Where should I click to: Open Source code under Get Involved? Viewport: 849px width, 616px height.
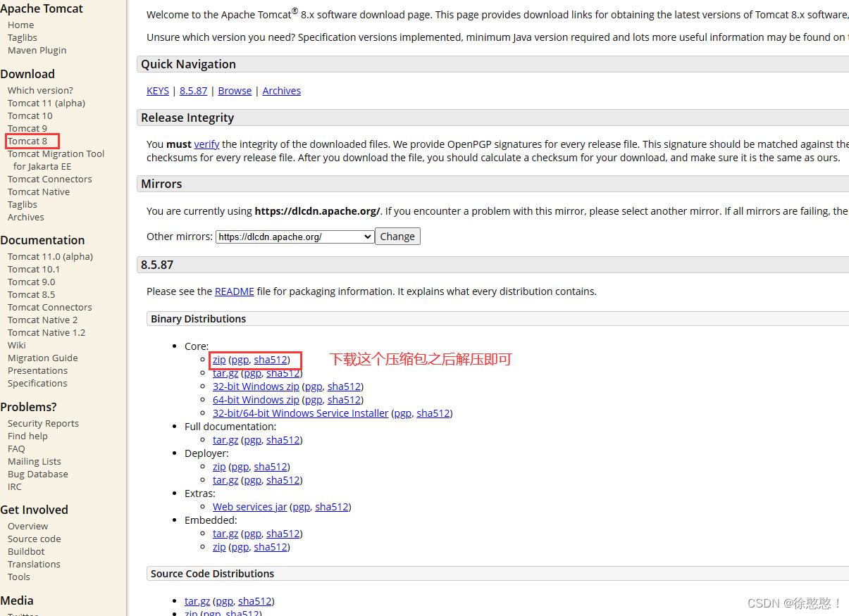point(34,539)
